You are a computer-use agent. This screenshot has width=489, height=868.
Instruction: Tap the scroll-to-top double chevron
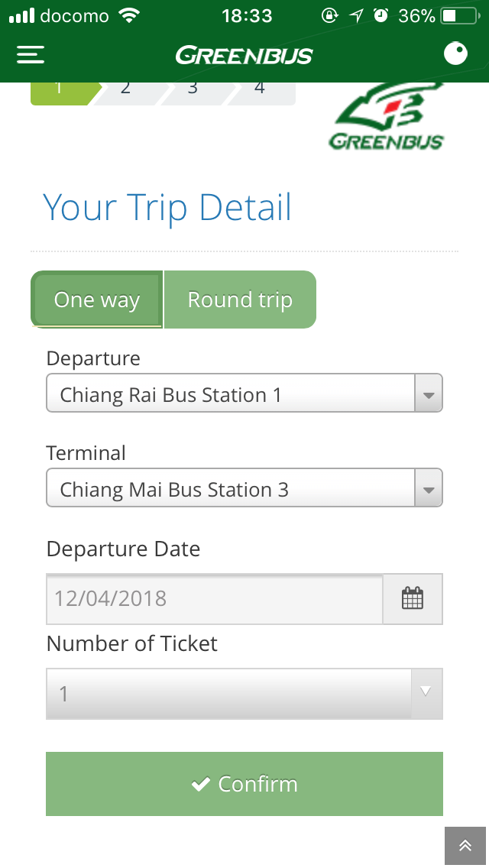[x=465, y=845]
